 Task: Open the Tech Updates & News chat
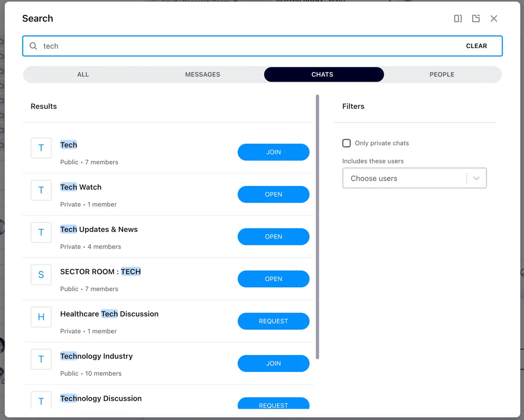(x=273, y=237)
